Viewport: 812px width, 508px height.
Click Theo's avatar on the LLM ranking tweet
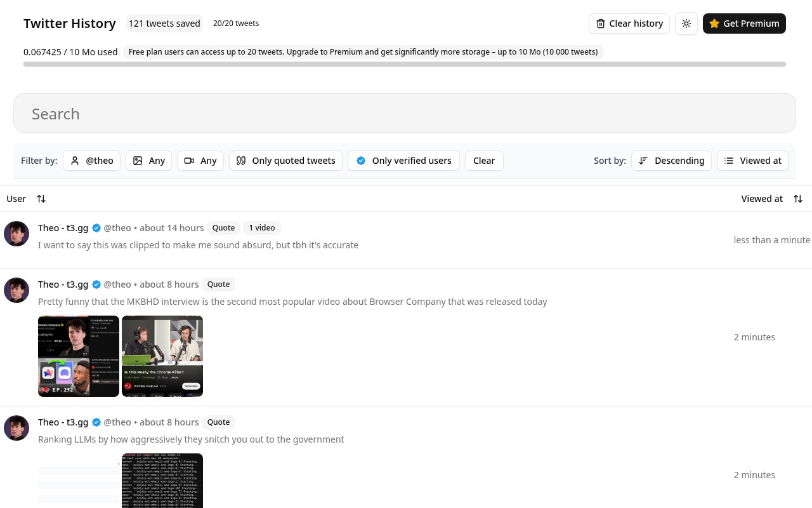[x=16, y=428]
